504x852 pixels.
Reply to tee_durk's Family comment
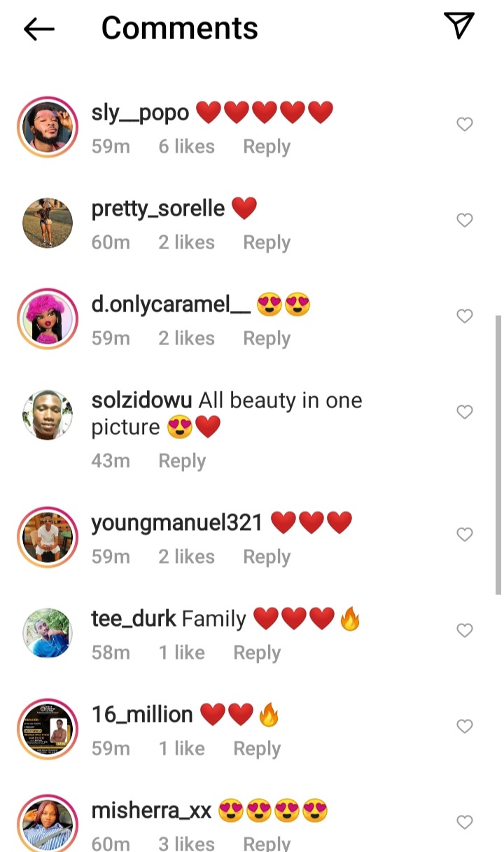(257, 652)
